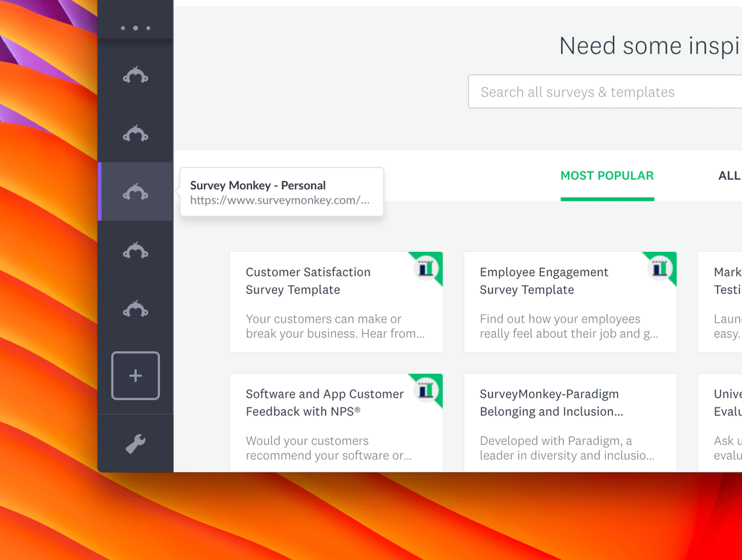Open Employee Engagement Survey Template card
Image resolution: width=742 pixels, height=560 pixels.
click(570, 302)
